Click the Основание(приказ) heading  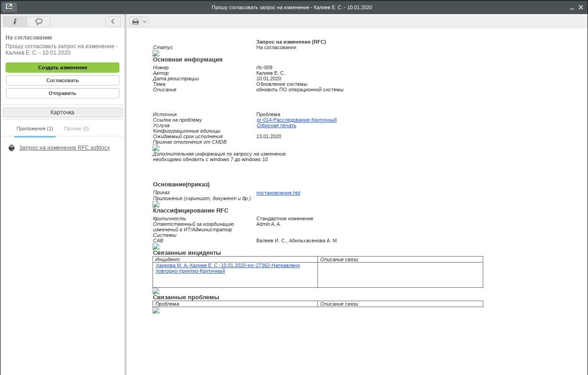[x=181, y=184]
